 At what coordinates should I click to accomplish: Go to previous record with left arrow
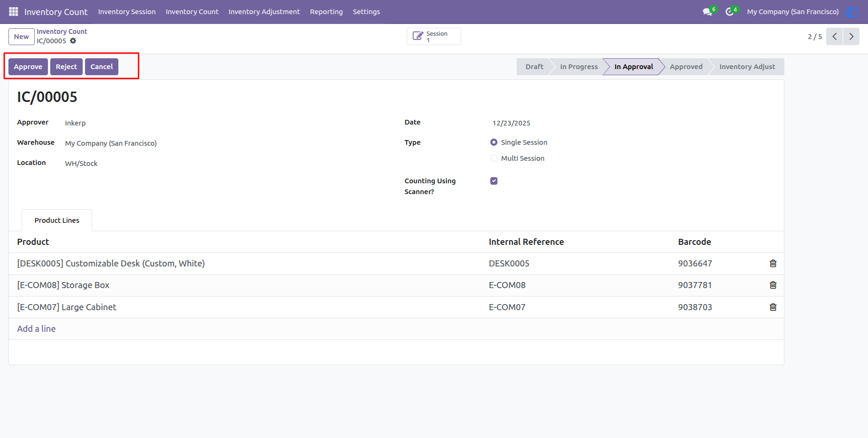(835, 36)
